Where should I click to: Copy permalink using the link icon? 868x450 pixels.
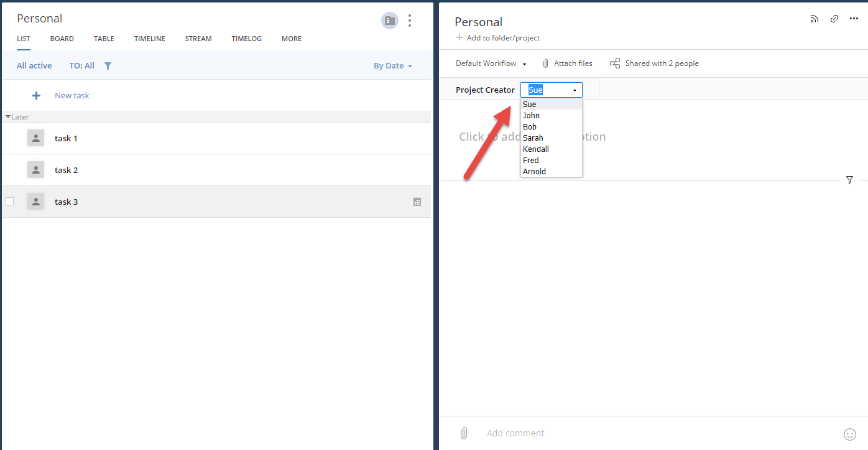point(834,19)
